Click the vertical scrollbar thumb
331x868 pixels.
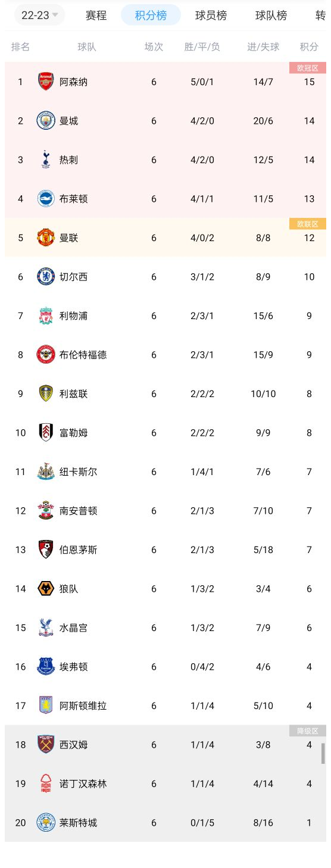323,753
